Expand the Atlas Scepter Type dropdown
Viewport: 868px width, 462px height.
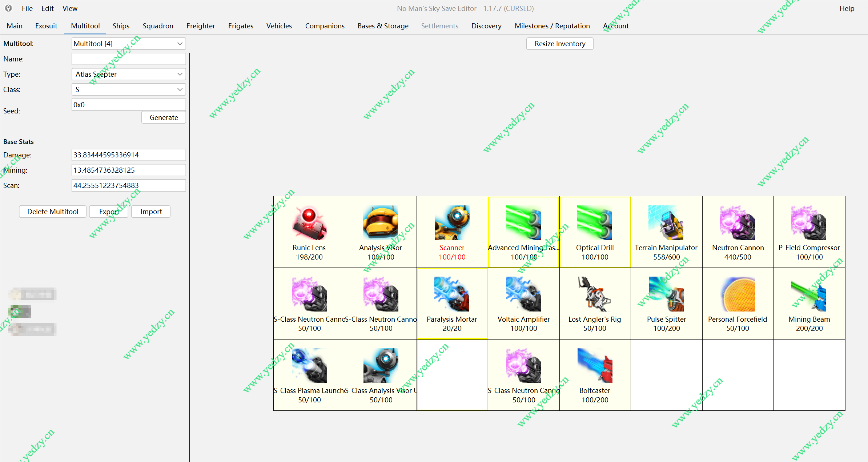pyautogui.click(x=129, y=74)
